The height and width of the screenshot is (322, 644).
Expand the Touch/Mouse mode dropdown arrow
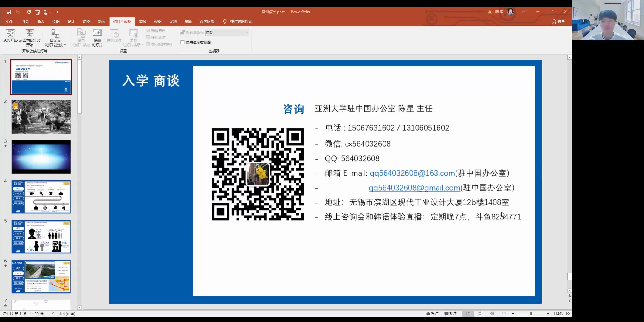(51, 12)
